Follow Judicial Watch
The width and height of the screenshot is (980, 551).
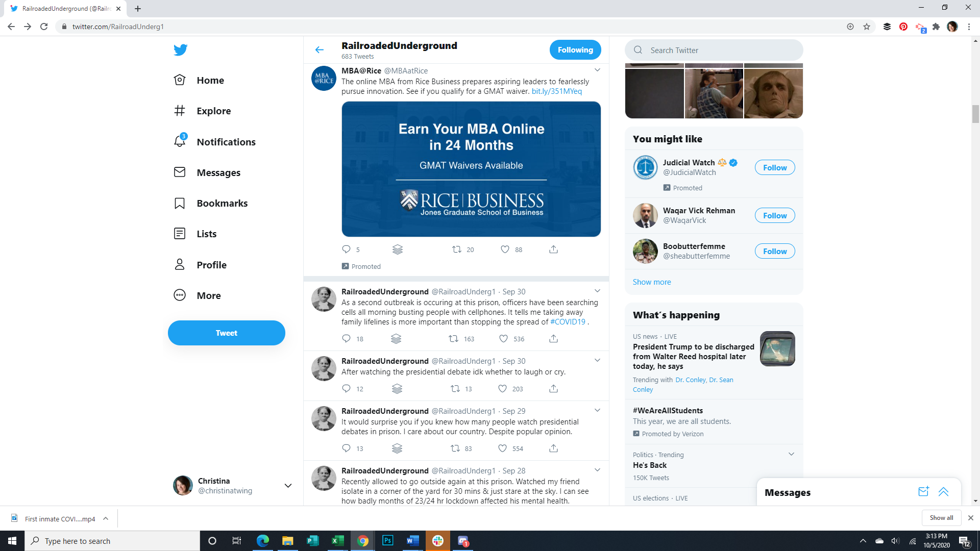point(774,168)
